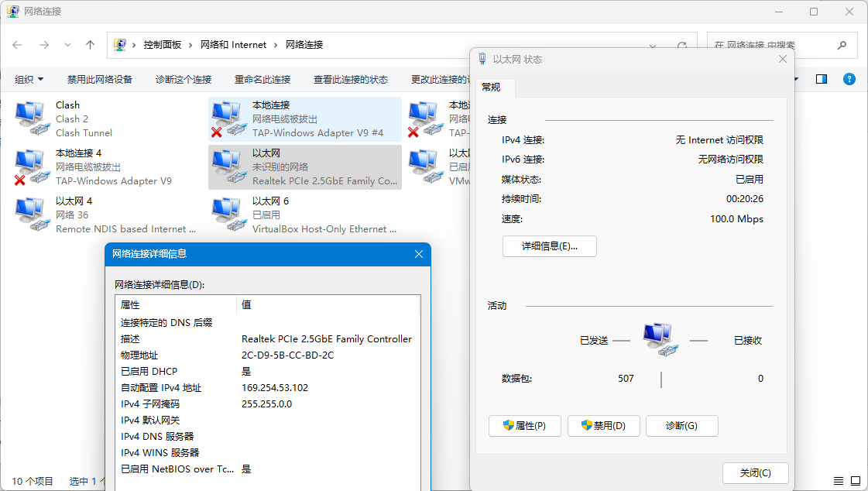This screenshot has width=868, height=491.
Task: Select the 常规 tab in status dialog
Action: (x=491, y=87)
